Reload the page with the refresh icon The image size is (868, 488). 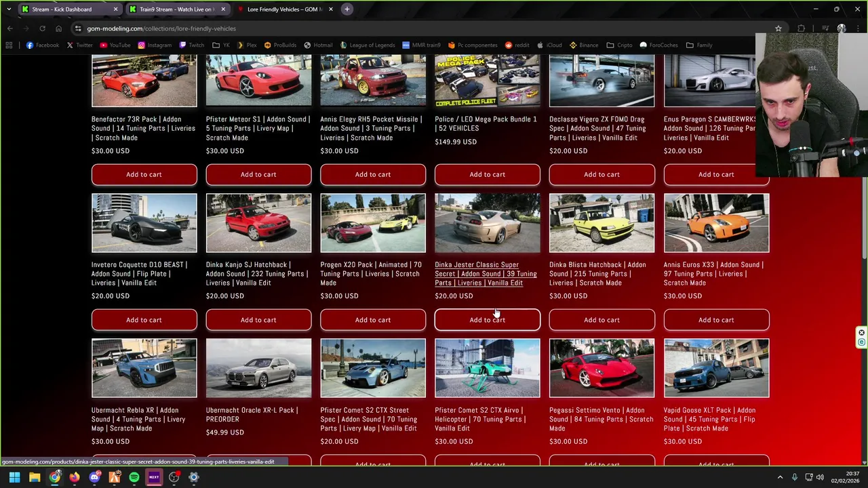click(42, 28)
